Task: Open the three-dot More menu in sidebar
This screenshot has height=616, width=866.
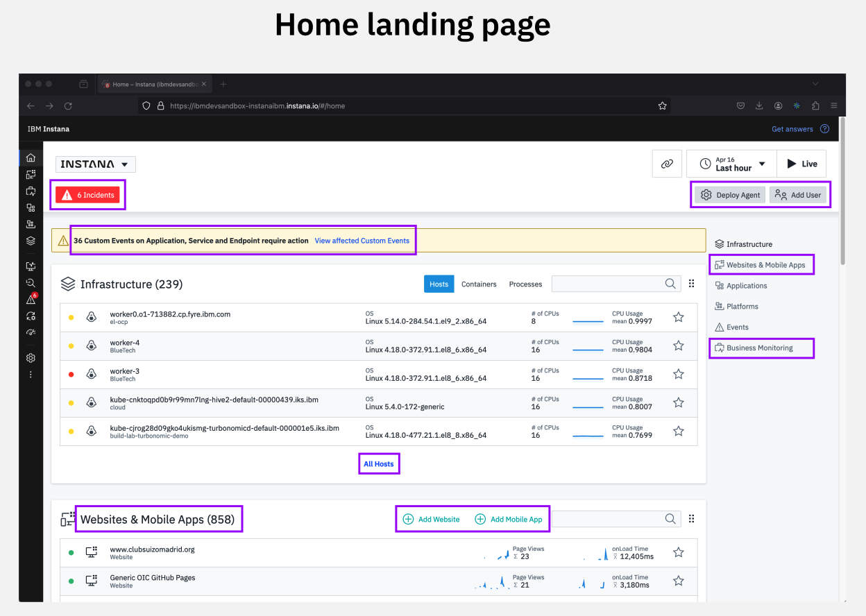Action: tap(31, 375)
